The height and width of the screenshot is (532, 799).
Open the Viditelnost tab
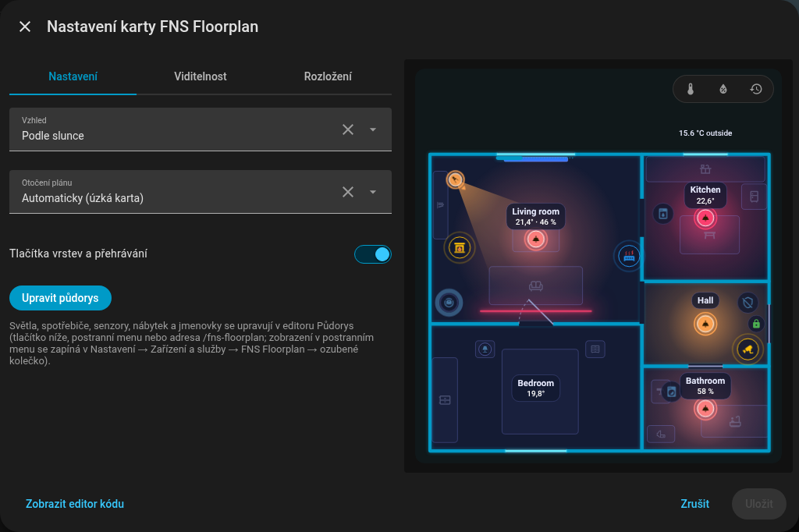point(201,76)
